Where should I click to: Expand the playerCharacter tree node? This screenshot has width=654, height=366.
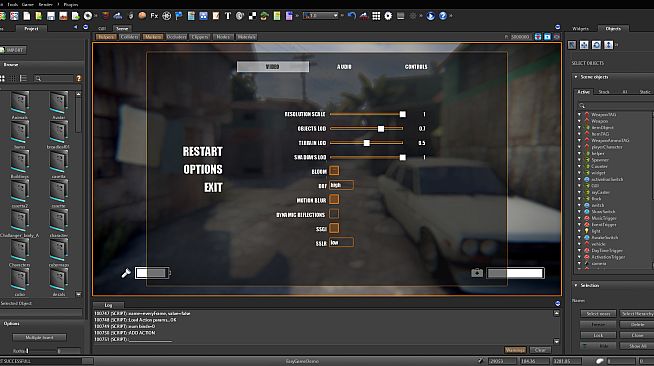(579, 147)
